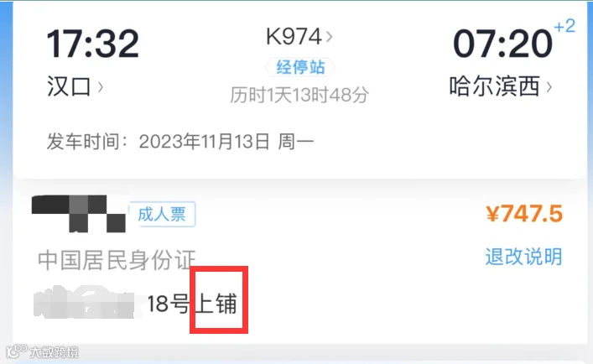Tap the 17:32 departure time
This screenshot has height=364, width=593.
92,44
